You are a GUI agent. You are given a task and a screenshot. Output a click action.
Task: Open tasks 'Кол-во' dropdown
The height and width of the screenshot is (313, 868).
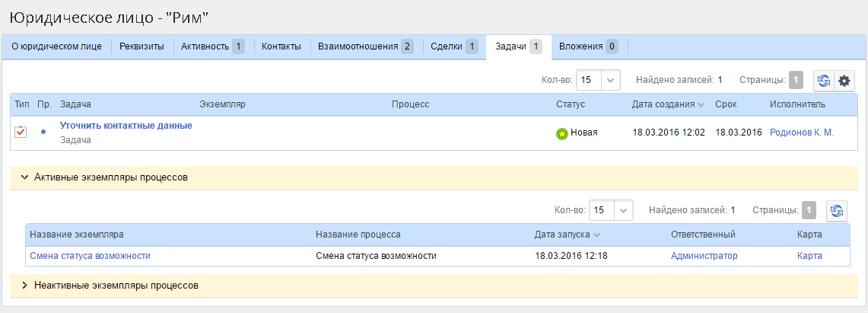pyautogui.click(x=611, y=80)
